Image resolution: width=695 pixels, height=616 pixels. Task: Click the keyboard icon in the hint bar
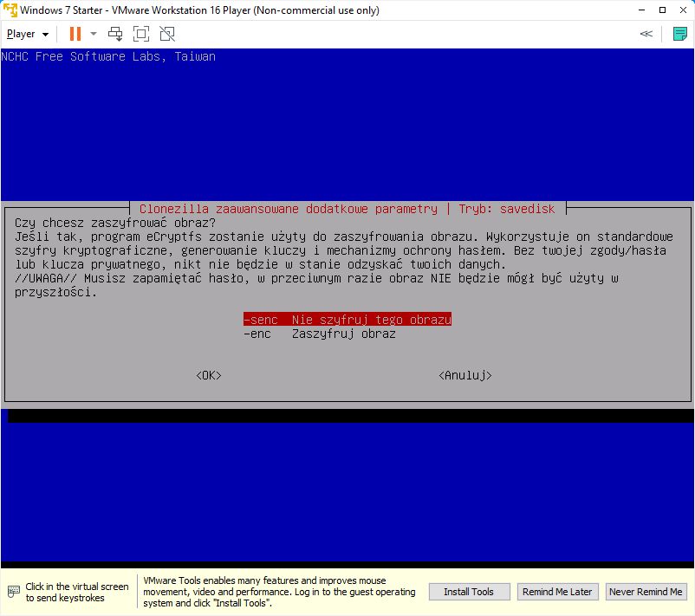(x=13, y=592)
